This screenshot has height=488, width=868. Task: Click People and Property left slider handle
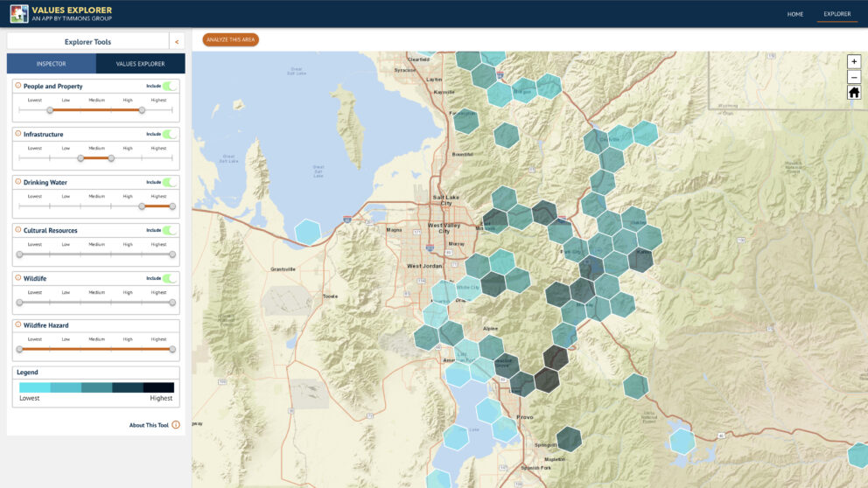pos(50,110)
